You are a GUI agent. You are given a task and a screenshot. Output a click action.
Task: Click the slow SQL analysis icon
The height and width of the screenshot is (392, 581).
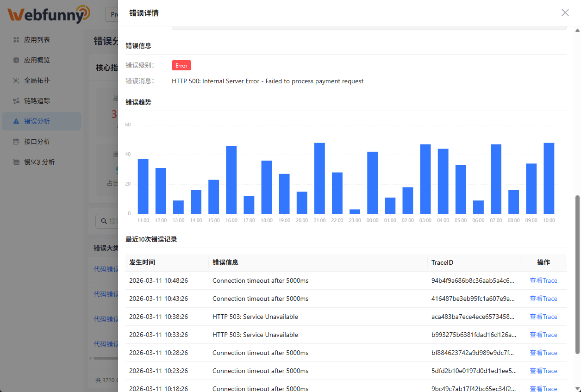click(x=16, y=162)
